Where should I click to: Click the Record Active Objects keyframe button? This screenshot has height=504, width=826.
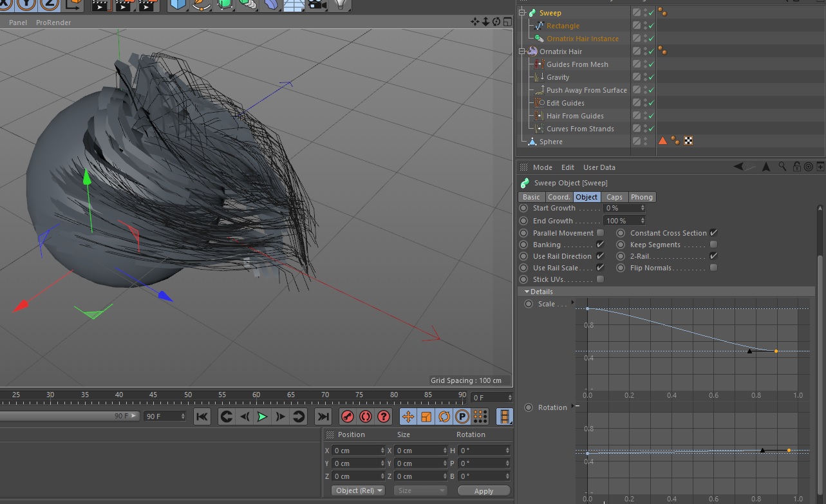(x=348, y=416)
